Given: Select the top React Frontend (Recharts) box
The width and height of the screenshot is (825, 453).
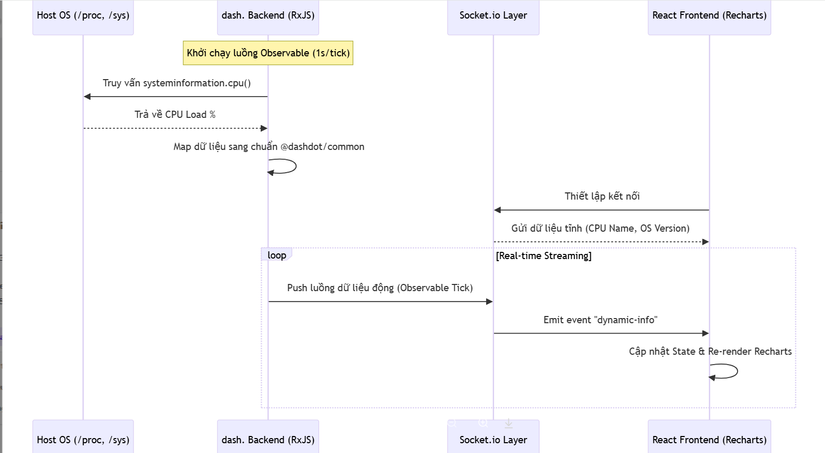Looking at the screenshot, I should (x=709, y=18).
